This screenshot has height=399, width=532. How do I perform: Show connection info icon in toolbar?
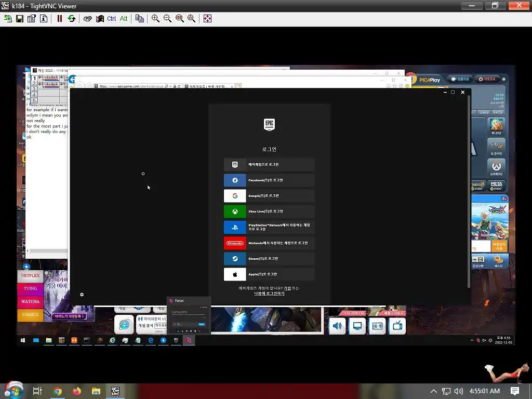tap(44, 19)
